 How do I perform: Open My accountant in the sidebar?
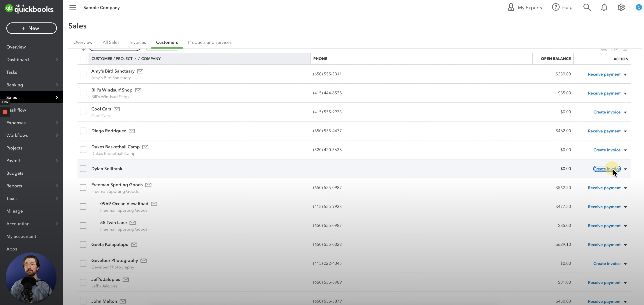point(21,237)
